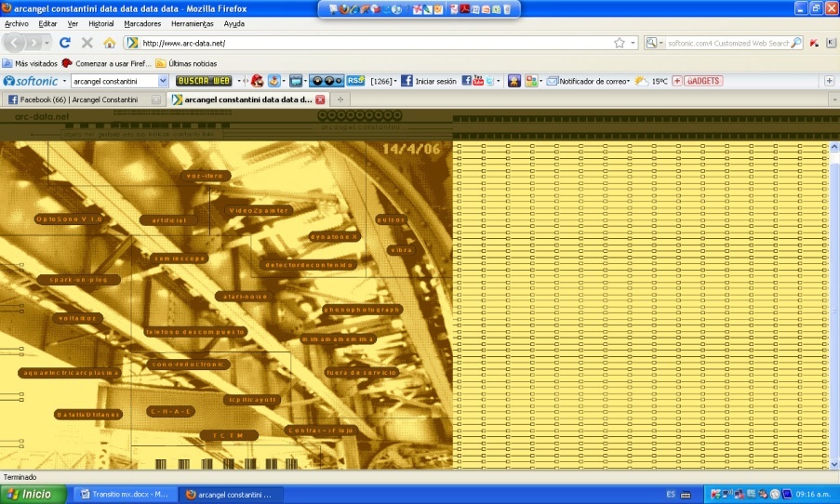
Task: Open the address bar history dropdown
Action: click(633, 43)
